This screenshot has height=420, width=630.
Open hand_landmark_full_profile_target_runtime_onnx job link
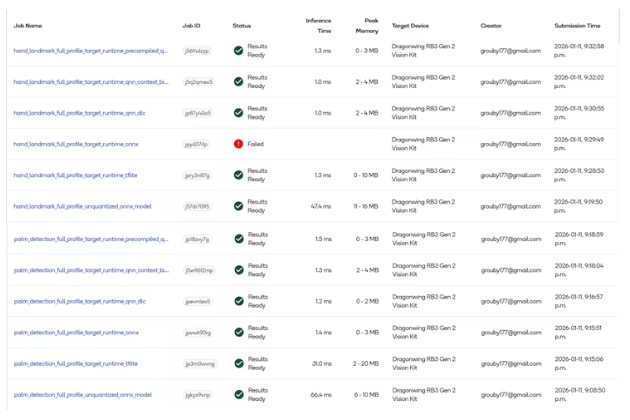pos(75,144)
